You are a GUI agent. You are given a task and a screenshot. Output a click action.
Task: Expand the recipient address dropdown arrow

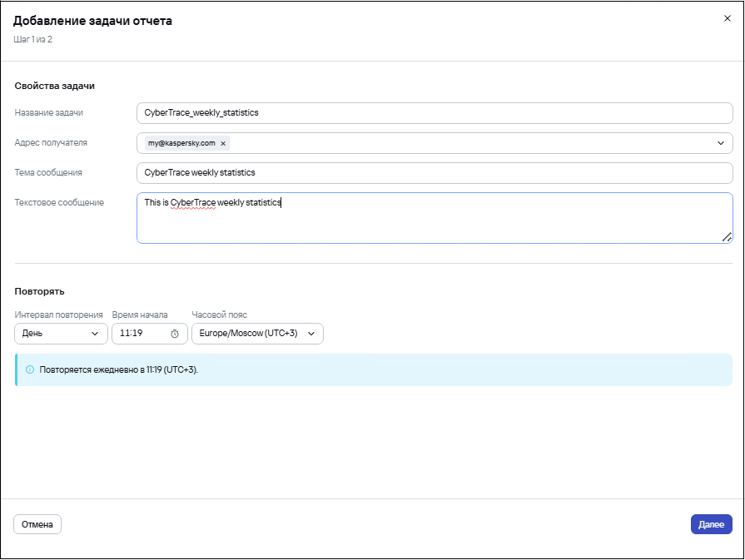tap(720, 143)
